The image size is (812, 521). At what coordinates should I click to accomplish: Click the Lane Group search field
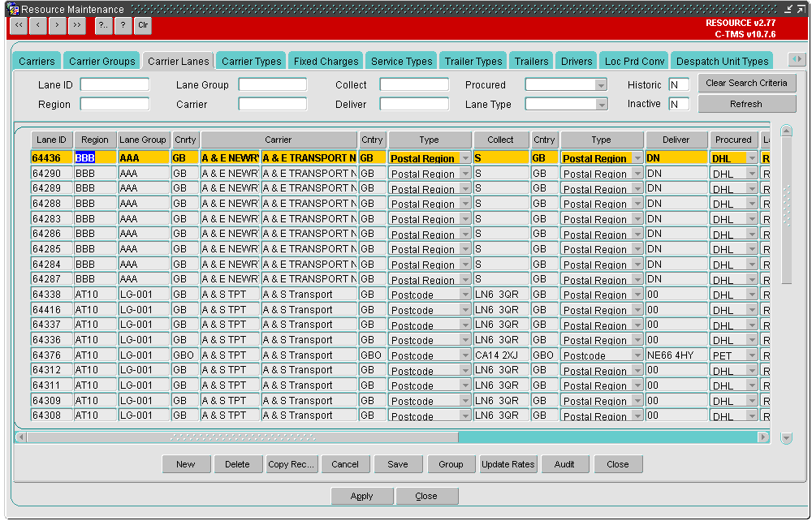[272, 85]
